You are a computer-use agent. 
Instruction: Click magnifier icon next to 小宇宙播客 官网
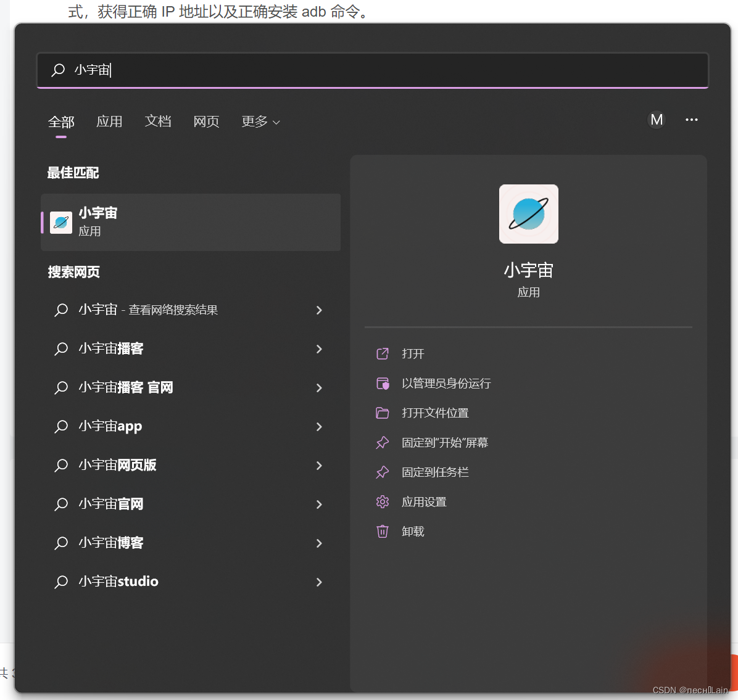(61, 388)
